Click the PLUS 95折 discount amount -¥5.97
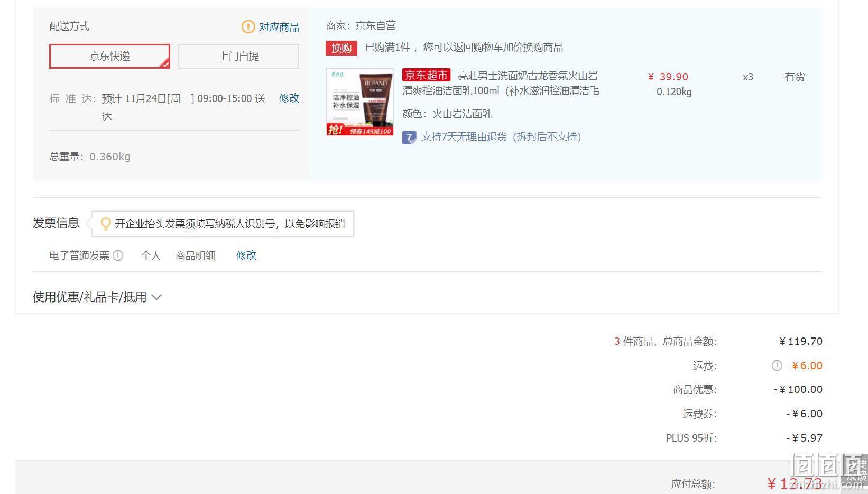The width and height of the screenshot is (868, 494). [x=804, y=438]
